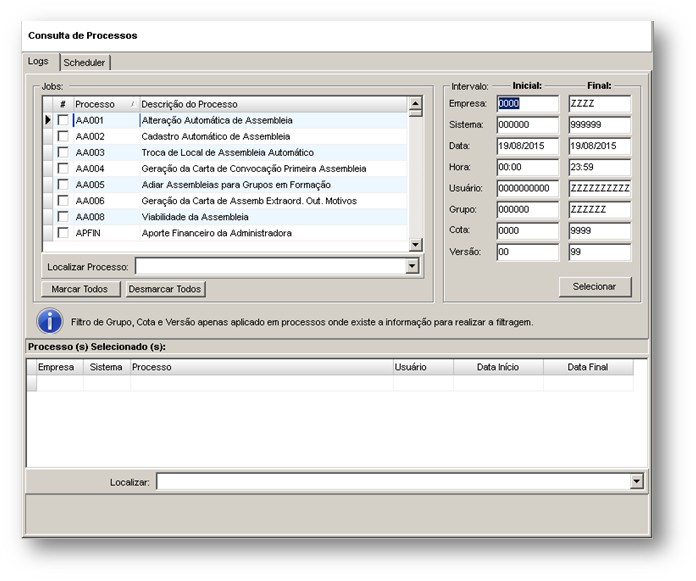Click the jobs list scroll-up arrow
Viewport: 696px width, 581px height.
[x=415, y=103]
